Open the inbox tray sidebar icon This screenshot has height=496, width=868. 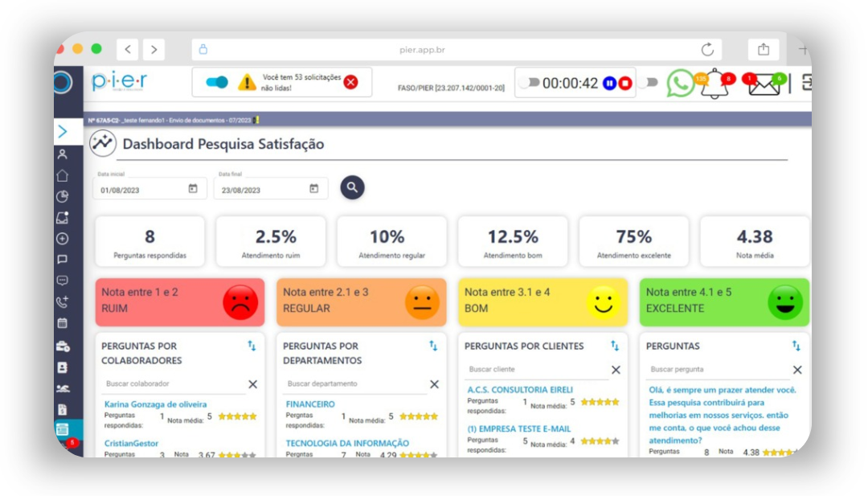[x=63, y=218]
